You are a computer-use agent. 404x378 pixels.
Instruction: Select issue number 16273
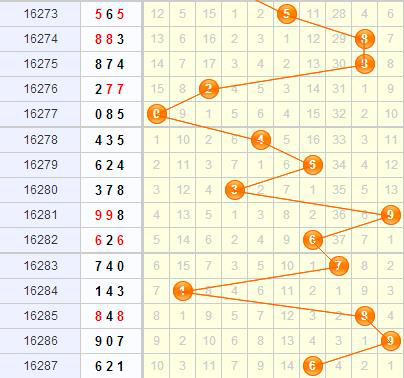[41, 14]
